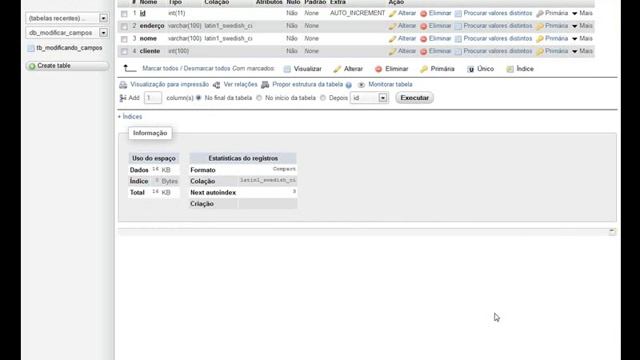Image resolution: width=640 pixels, height=360 pixels.
Task: Click Procurar valores distintos icon in nome row
Action: [x=458, y=39]
